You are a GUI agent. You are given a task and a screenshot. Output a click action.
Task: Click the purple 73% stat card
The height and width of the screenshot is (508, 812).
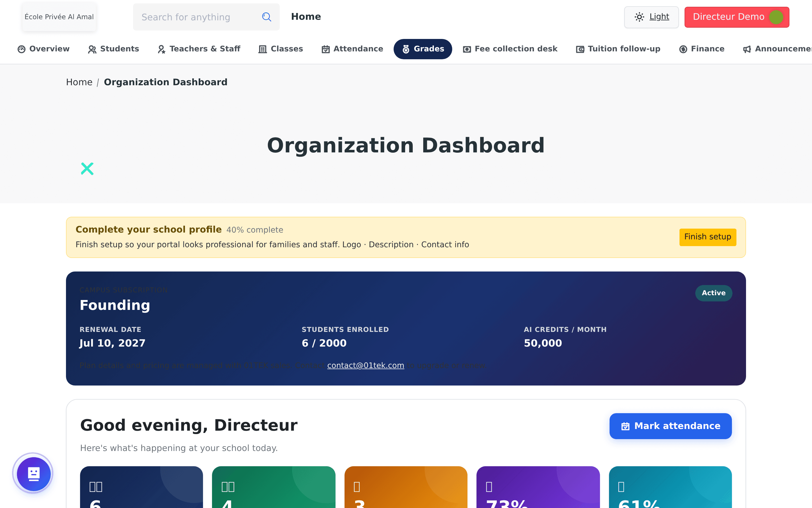(538, 487)
